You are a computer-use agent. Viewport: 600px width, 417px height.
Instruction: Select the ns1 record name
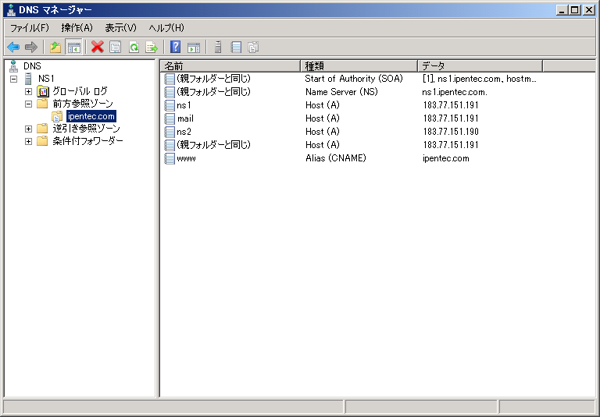tap(184, 105)
